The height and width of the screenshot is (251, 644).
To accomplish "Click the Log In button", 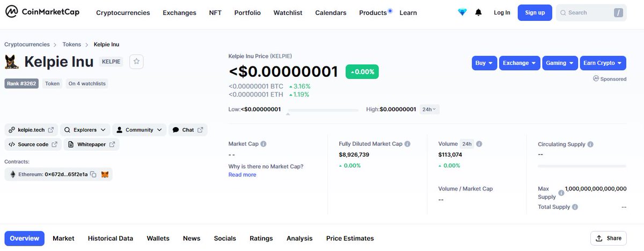I will pos(502,12).
